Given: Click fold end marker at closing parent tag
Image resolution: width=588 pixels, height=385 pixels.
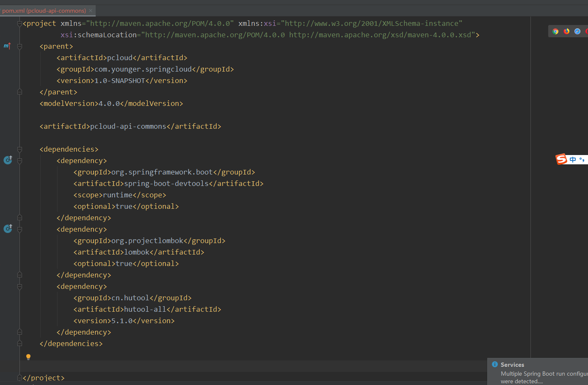Looking at the screenshot, I should point(19,92).
